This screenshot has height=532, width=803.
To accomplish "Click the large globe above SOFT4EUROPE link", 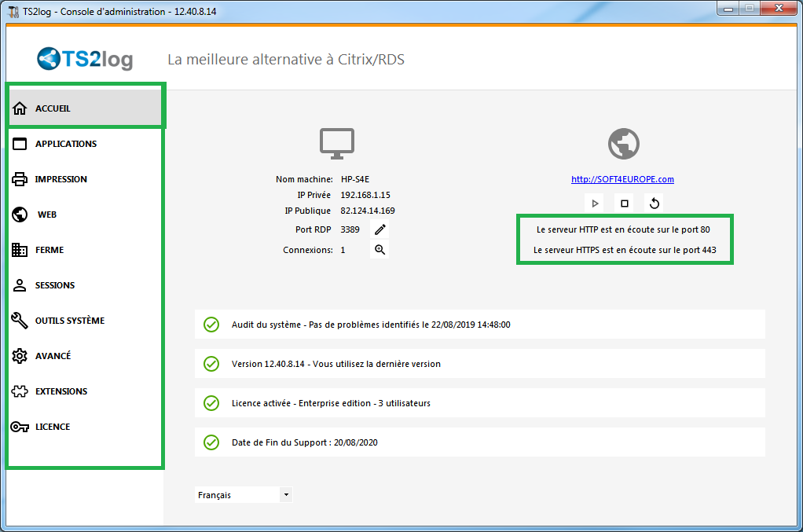I will point(624,143).
